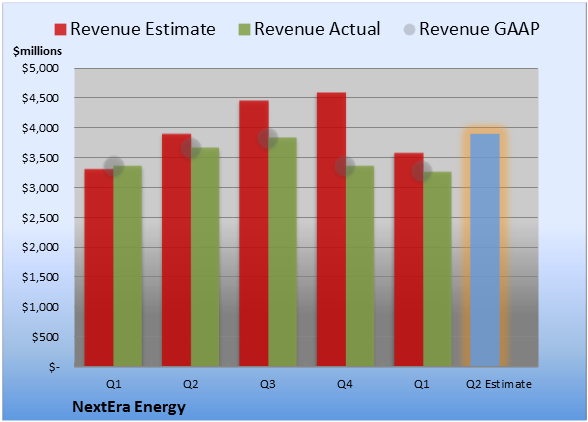
Task: Click the gray Revenue GAAP legend circle
Action: pos(410,30)
